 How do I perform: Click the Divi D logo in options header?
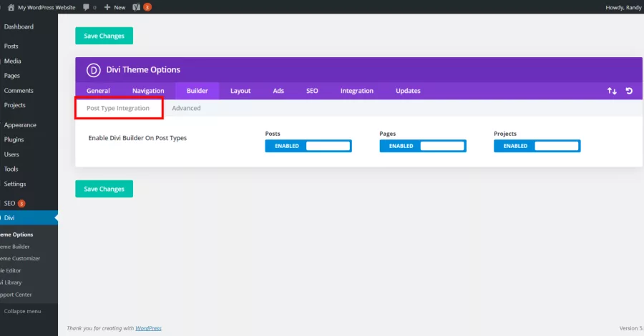(94, 70)
